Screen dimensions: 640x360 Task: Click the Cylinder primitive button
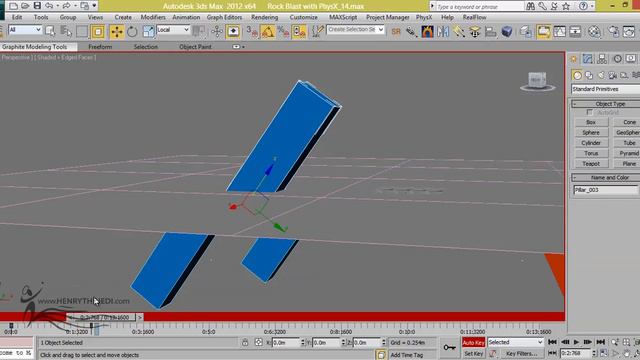[x=591, y=143]
